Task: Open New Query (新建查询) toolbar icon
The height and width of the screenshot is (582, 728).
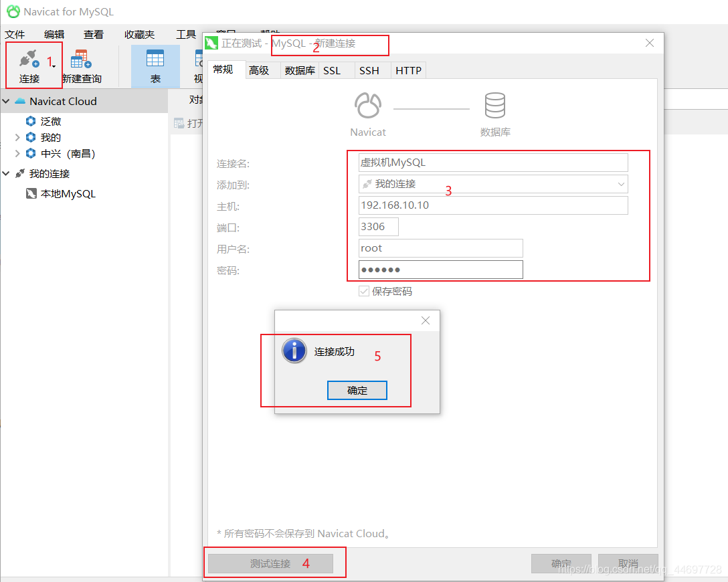Action: click(x=81, y=60)
